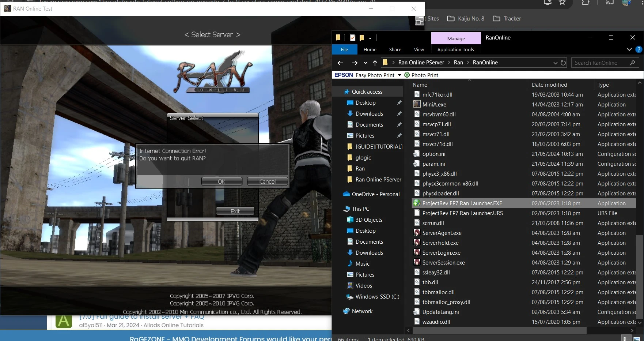The height and width of the screenshot is (341, 644).
Task: Select the Manage contextual tab
Action: 456,38
